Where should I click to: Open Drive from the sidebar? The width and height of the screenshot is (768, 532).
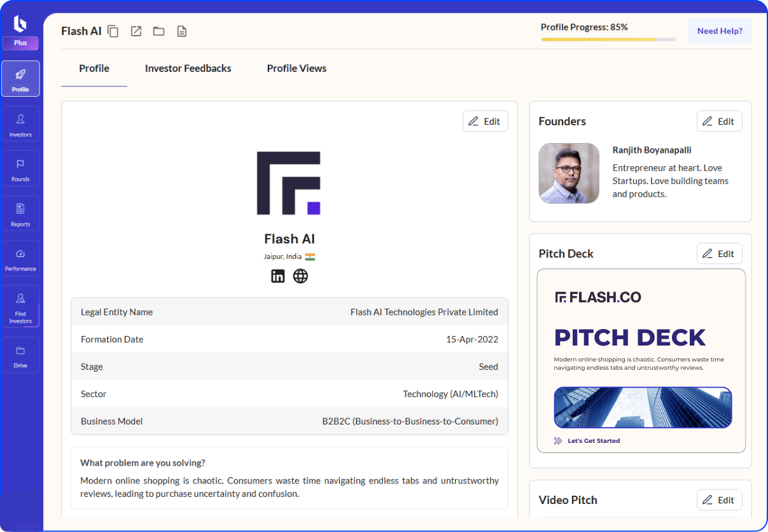pos(20,355)
